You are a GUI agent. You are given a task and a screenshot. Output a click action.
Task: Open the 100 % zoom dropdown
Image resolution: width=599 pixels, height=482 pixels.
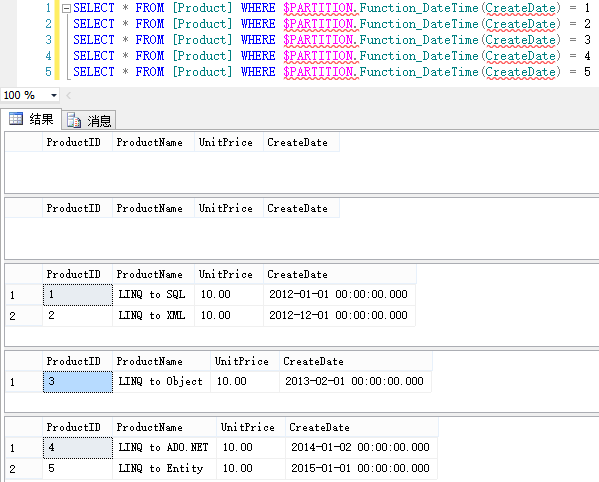click(54, 95)
